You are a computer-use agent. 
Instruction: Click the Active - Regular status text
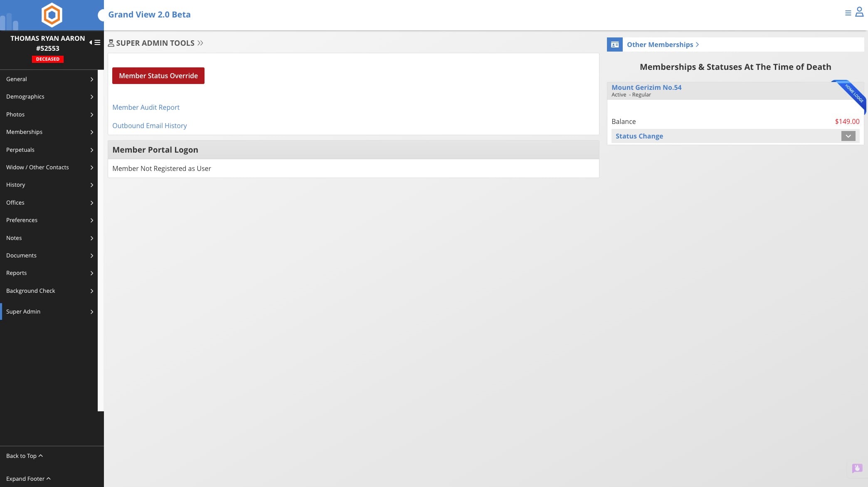tap(631, 95)
